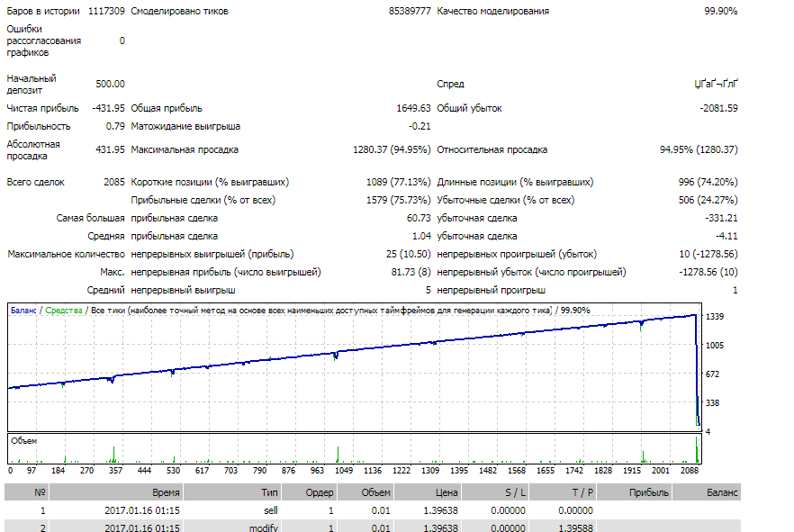Click the 'Время' column header

tap(116, 492)
